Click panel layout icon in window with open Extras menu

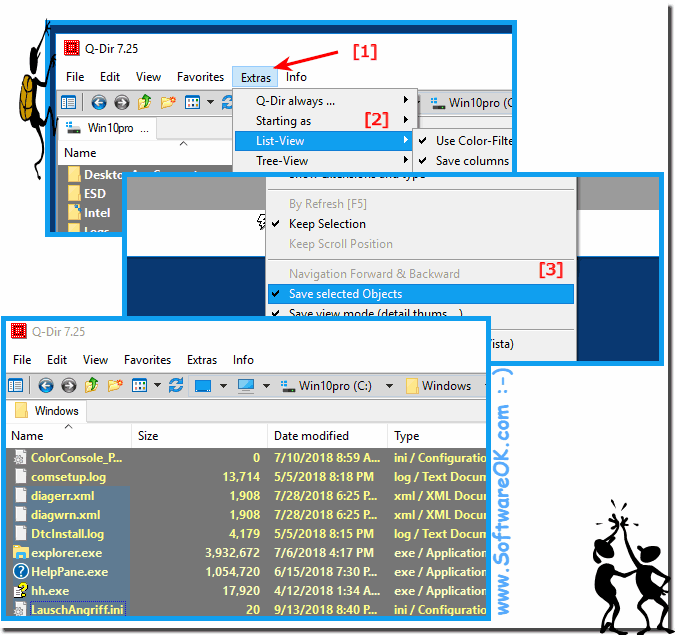(68, 102)
